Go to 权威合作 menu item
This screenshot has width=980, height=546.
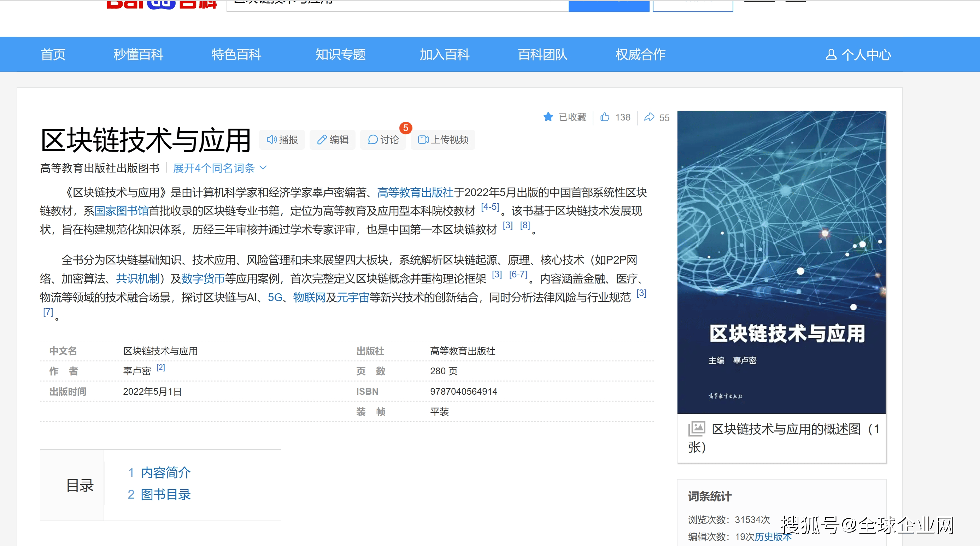tap(640, 55)
